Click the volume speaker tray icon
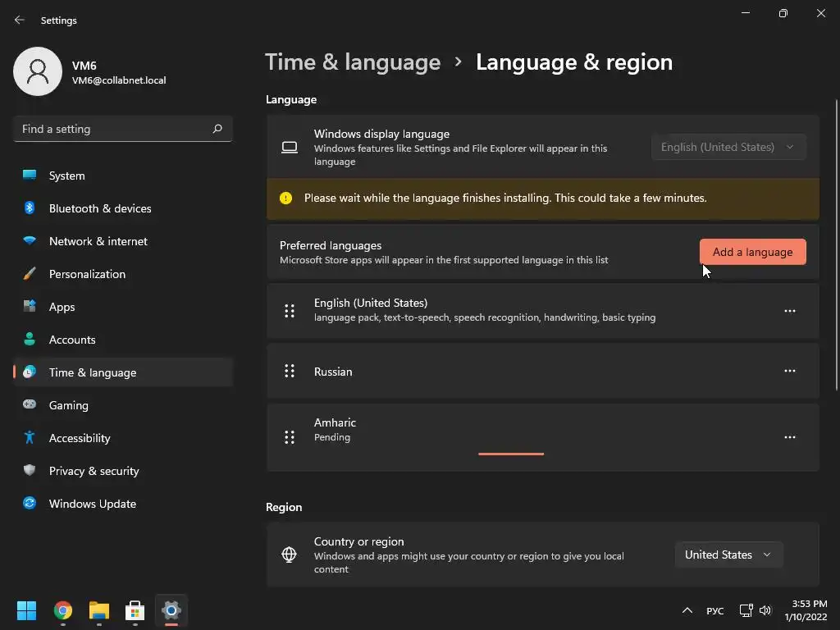The height and width of the screenshot is (630, 840). (x=765, y=610)
